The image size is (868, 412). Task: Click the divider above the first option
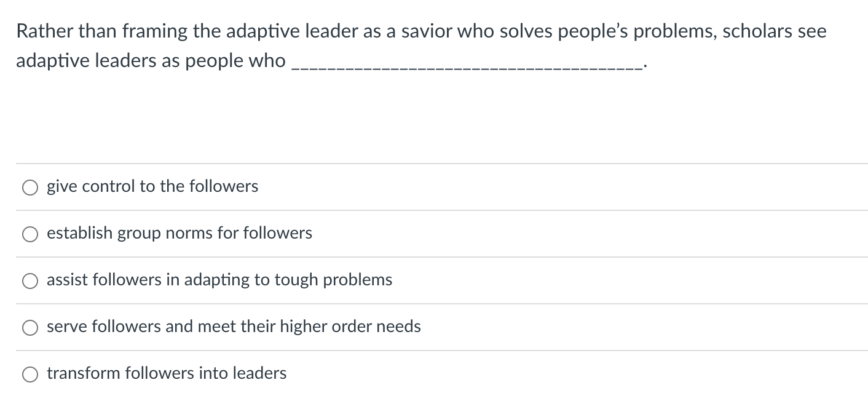(434, 164)
